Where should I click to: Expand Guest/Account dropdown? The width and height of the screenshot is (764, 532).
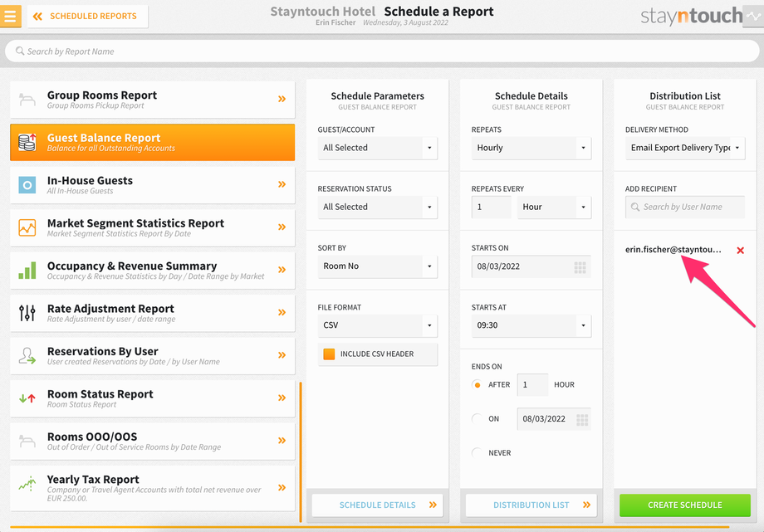pos(378,148)
